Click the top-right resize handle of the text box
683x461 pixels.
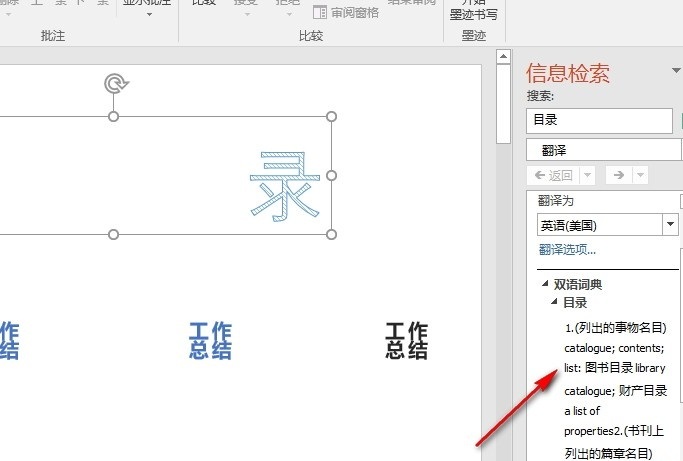pyautogui.click(x=331, y=117)
